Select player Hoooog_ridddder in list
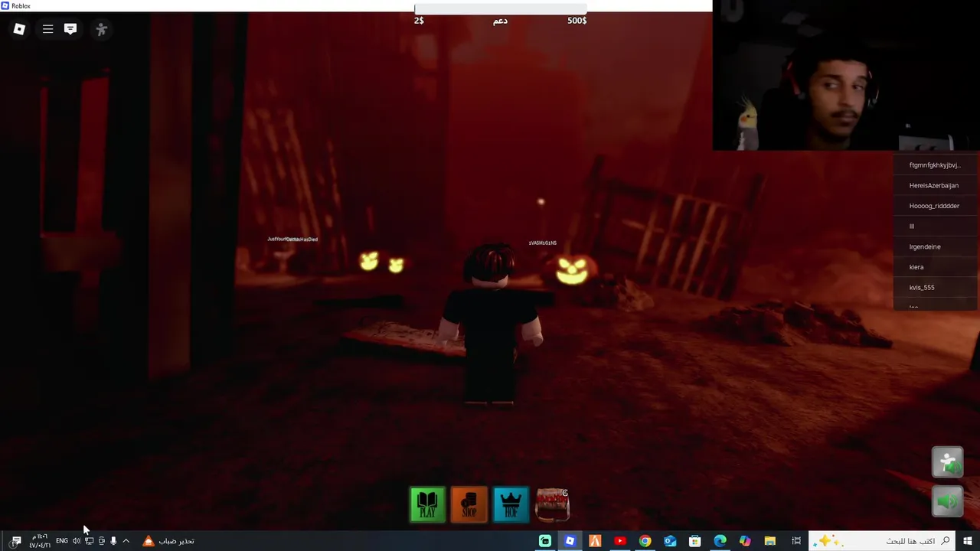 point(936,206)
